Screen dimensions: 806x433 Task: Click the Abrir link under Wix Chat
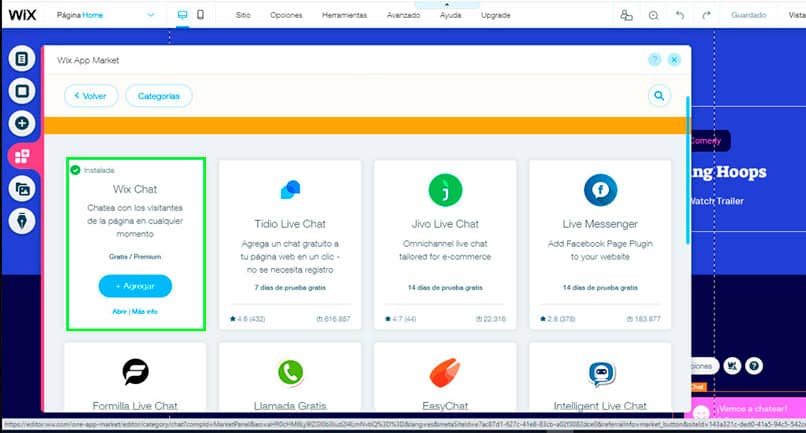coord(119,312)
